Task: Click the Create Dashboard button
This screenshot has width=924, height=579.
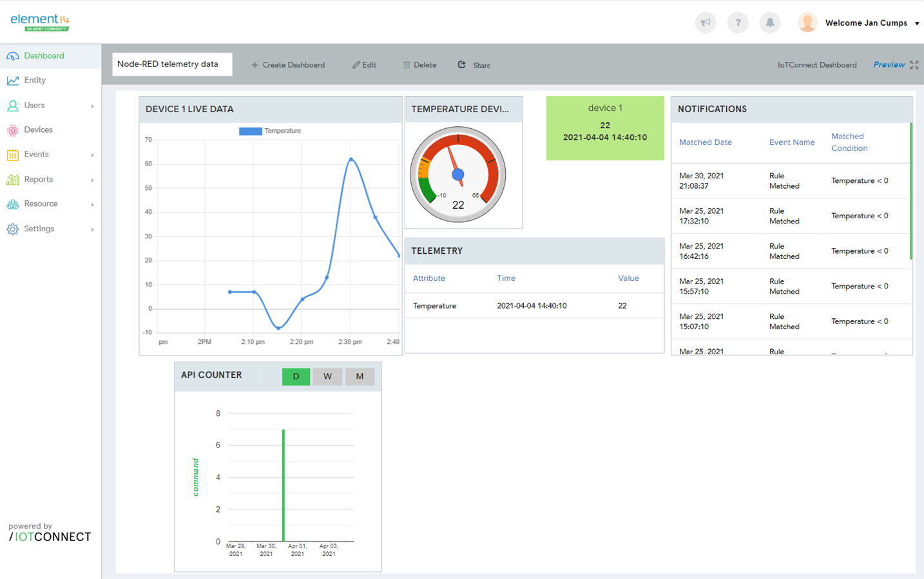Action: [x=288, y=65]
